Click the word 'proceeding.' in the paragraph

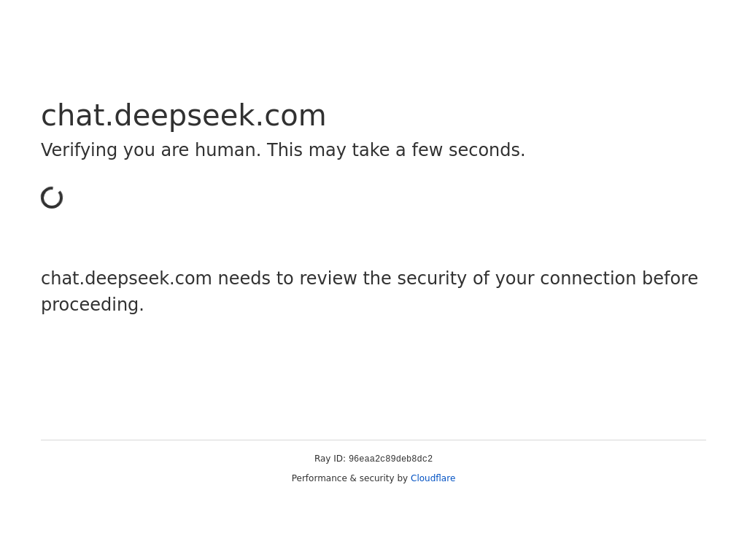pyautogui.click(x=93, y=305)
